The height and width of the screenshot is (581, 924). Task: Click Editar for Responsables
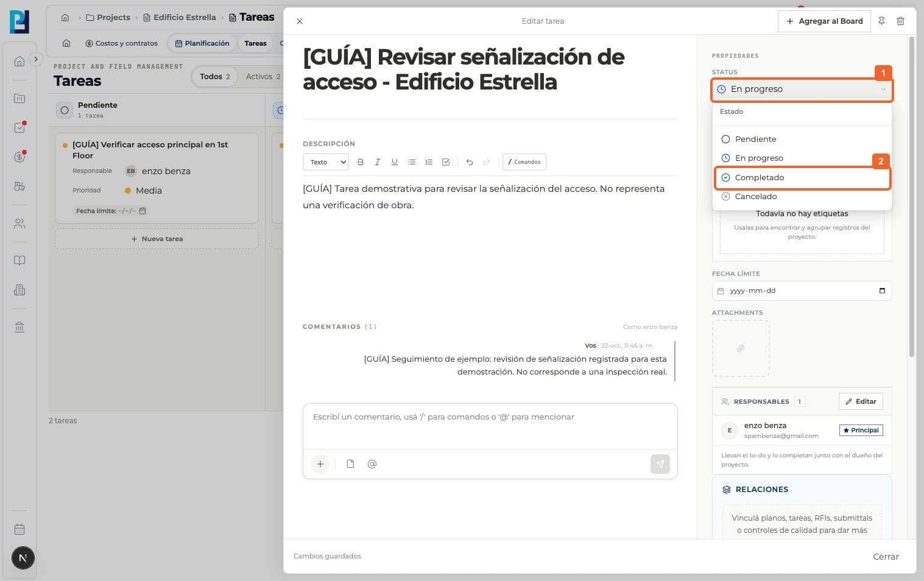pos(861,401)
